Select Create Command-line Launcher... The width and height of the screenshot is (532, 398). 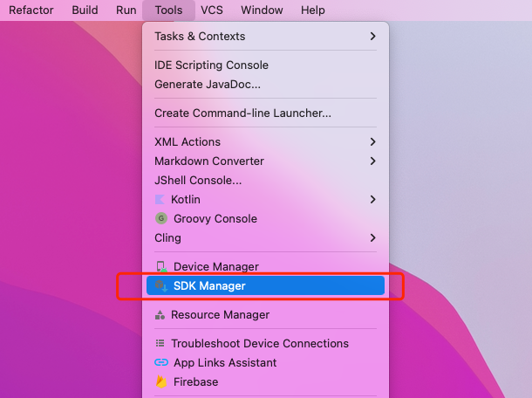[242, 113]
